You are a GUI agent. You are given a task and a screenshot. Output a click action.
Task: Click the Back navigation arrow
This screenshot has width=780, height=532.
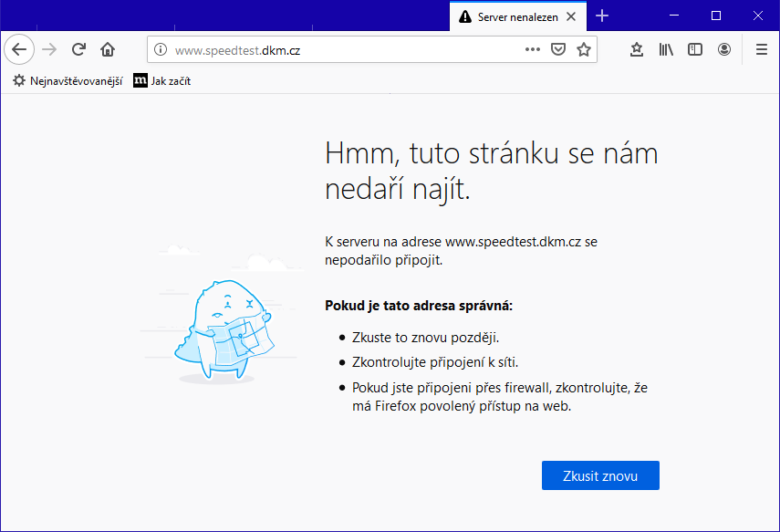coord(19,49)
